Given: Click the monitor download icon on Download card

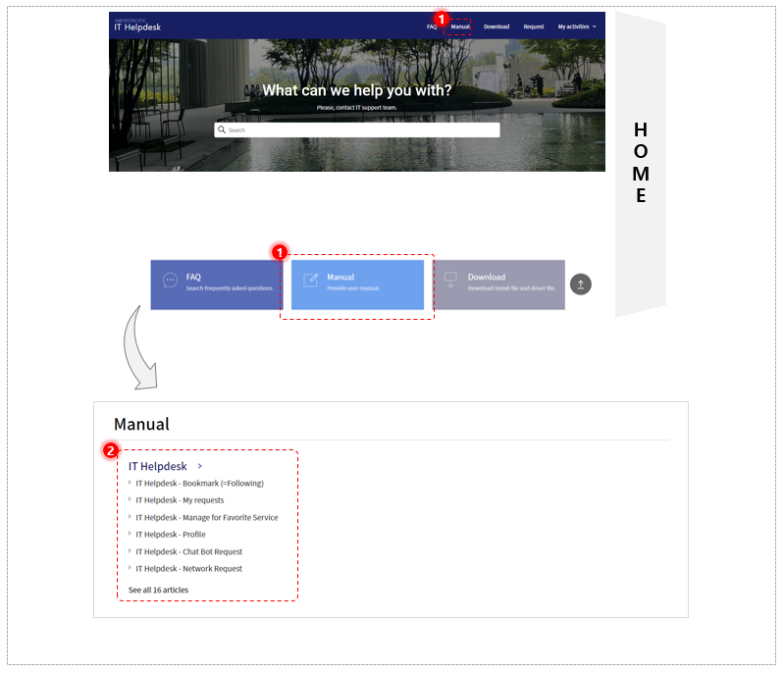Looking at the screenshot, I should pyautogui.click(x=450, y=280).
